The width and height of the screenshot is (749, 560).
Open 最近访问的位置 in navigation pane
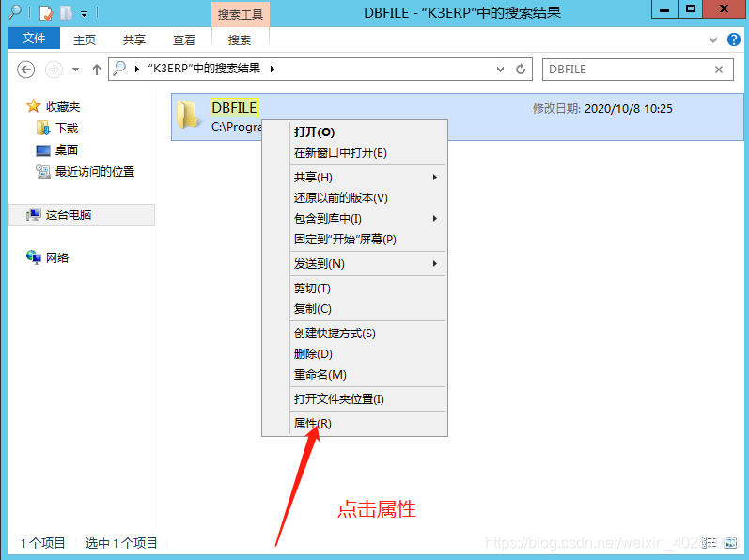[x=95, y=171]
